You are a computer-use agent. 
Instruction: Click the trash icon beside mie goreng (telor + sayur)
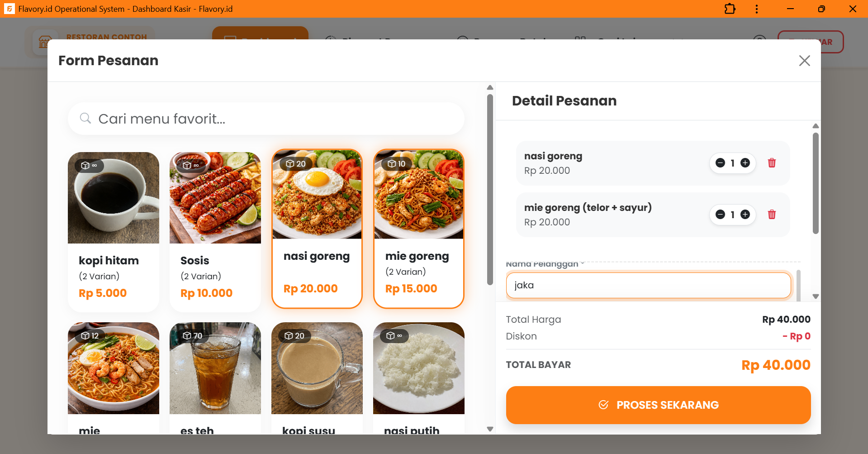[x=772, y=215]
